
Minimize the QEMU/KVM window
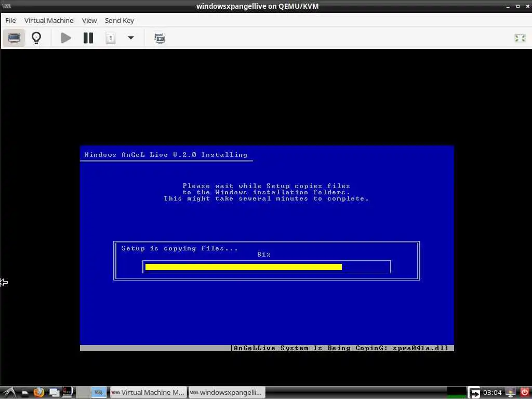pyautogui.click(x=508, y=6)
